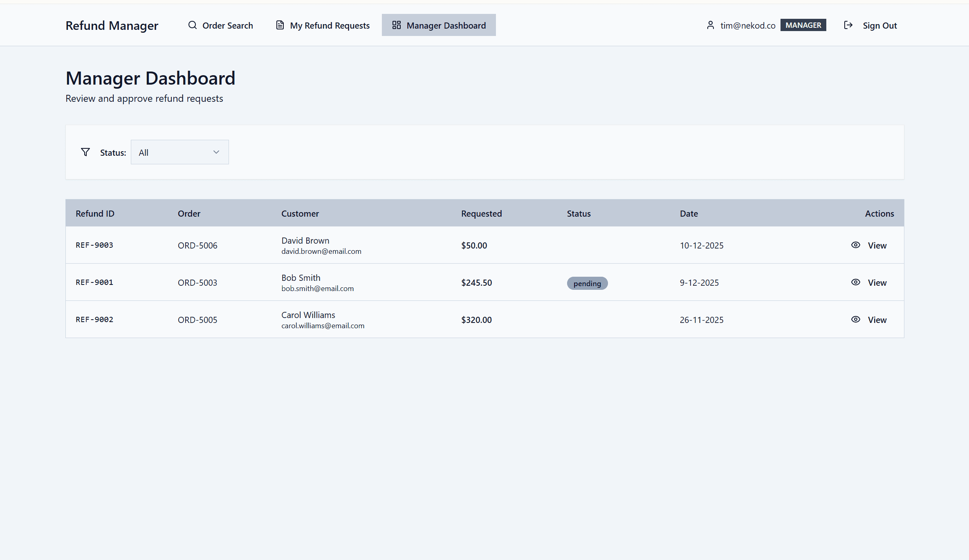Click the Sign Out link
The width and height of the screenshot is (969, 560).
pos(879,25)
